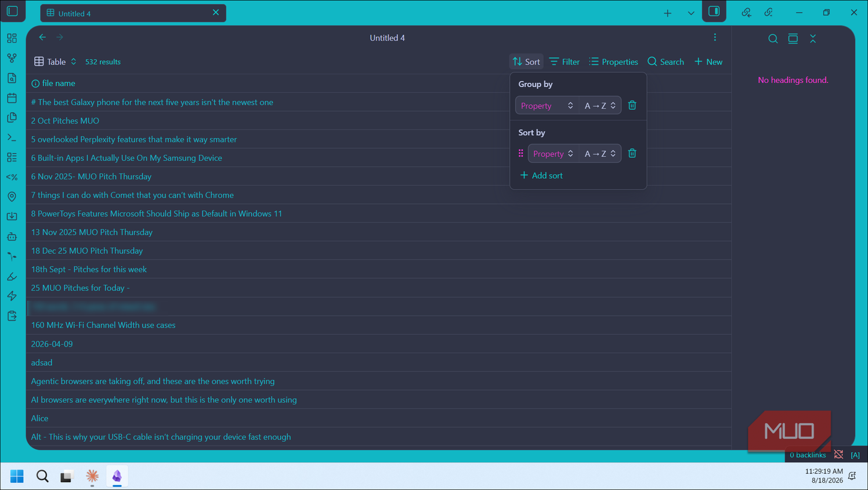Grab the sort rule drag handle
868x490 pixels.
pyautogui.click(x=520, y=153)
